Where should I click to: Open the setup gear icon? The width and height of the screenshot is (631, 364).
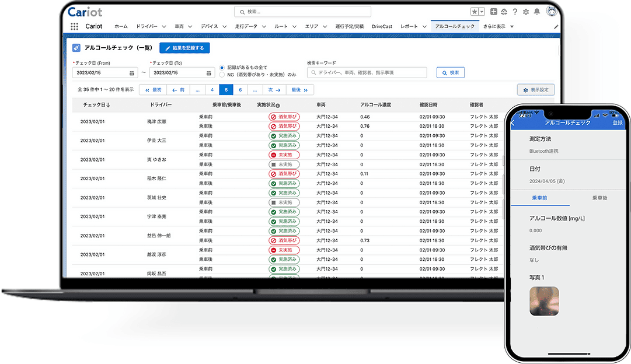525,12
